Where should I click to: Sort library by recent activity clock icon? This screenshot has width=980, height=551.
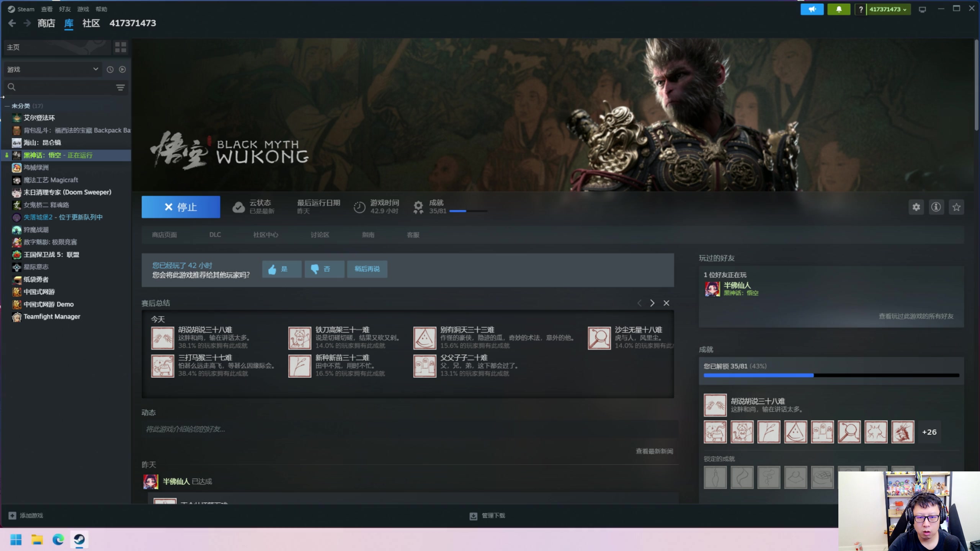click(x=110, y=69)
